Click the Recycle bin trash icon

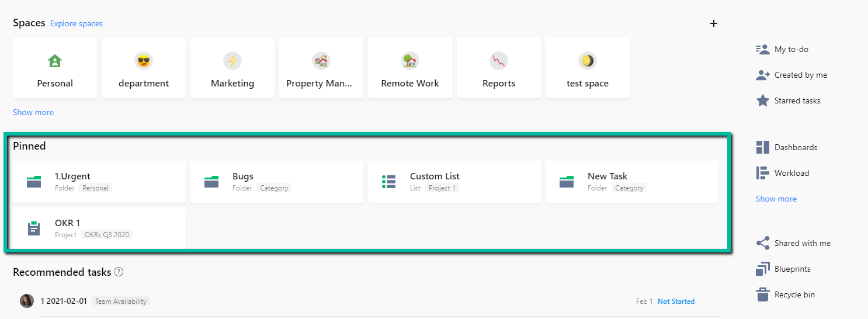[x=762, y=294]
